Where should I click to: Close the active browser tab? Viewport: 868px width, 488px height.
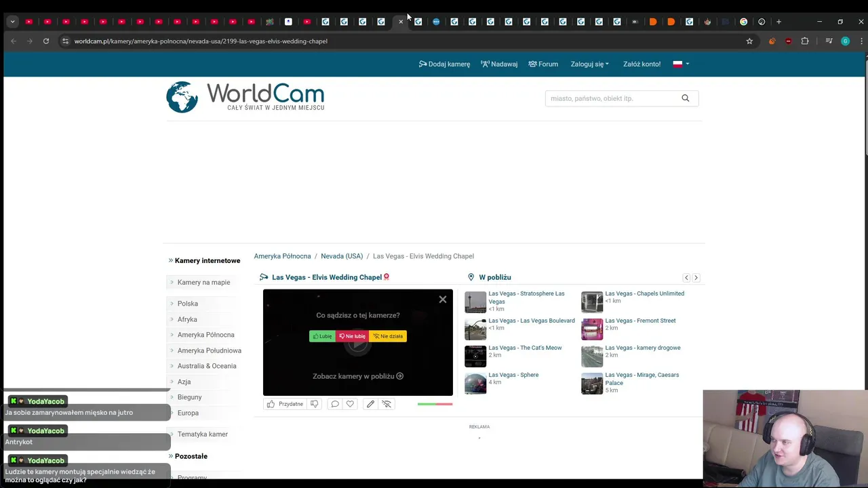(x=401, y=22)
